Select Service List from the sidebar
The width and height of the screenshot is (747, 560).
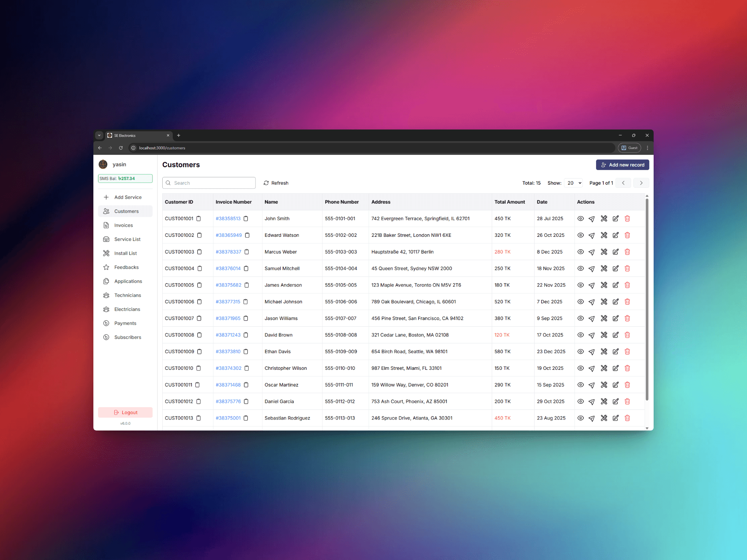pyautogui.click(x=127, y=239)
